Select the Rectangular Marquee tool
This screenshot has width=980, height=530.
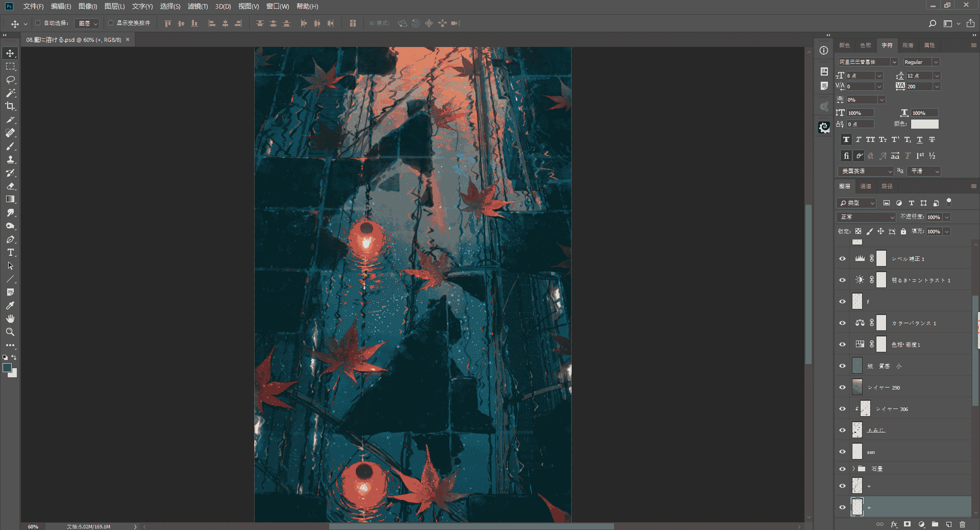[10, 66]
